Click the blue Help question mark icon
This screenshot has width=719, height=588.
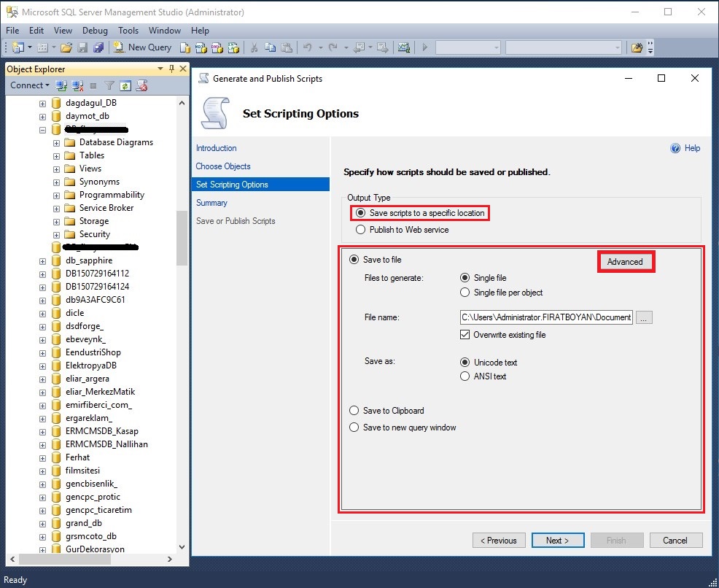point(675,148)
